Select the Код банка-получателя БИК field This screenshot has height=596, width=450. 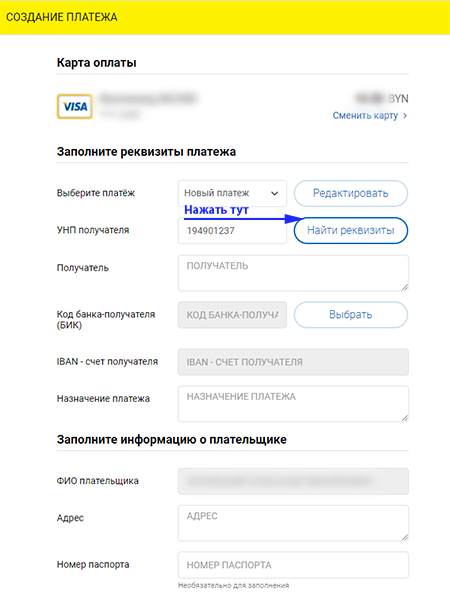[x=232, y=315]
